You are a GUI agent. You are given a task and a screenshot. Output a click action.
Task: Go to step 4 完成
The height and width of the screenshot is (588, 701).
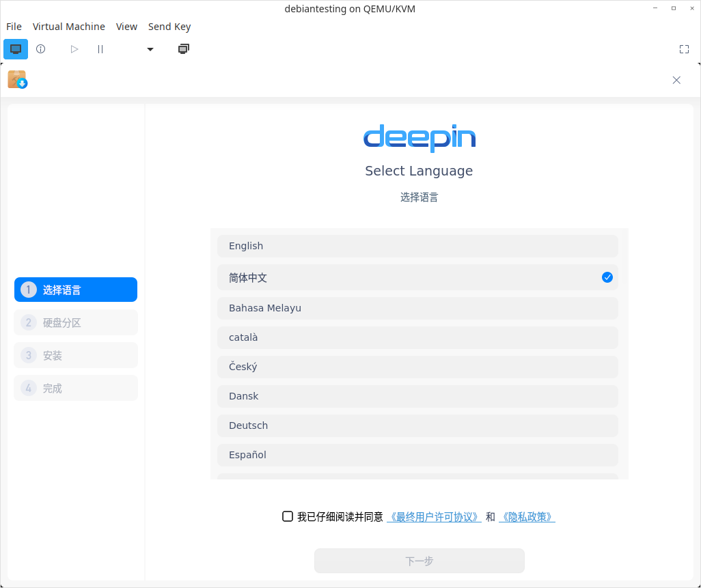[x=76, y=388]
